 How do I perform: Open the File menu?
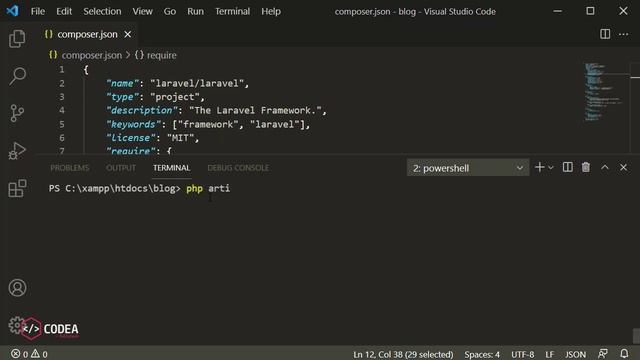click(x=38, y=11)
